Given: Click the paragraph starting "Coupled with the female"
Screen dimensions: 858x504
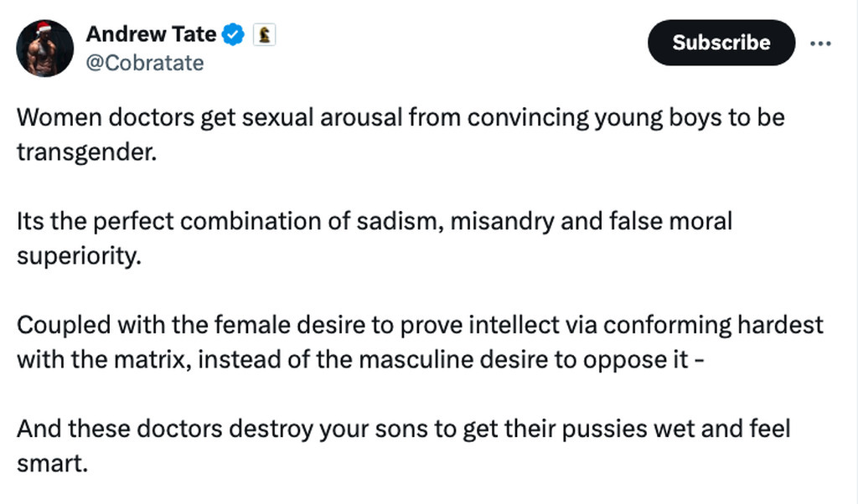Looking at the screenshot, I should coord(420,342).
